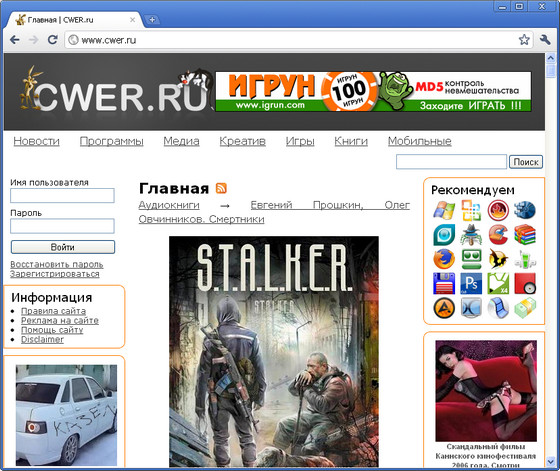
Task: Open the black bat icon
Action: tap(498, 259)
